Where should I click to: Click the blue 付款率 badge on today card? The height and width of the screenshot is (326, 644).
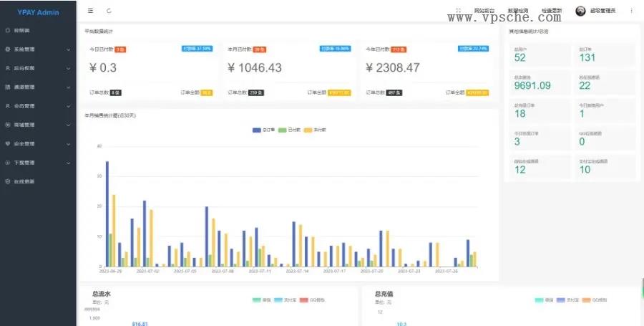coord(197,49)
